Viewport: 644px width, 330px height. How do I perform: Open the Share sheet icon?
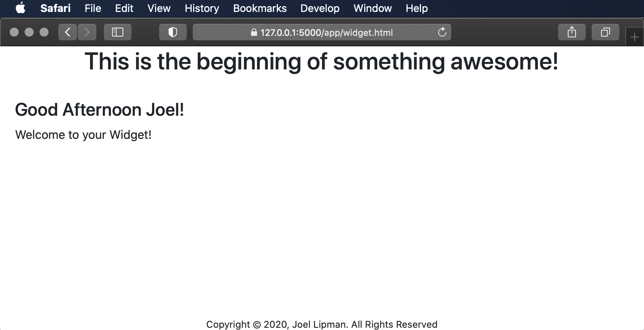point(572,32)
